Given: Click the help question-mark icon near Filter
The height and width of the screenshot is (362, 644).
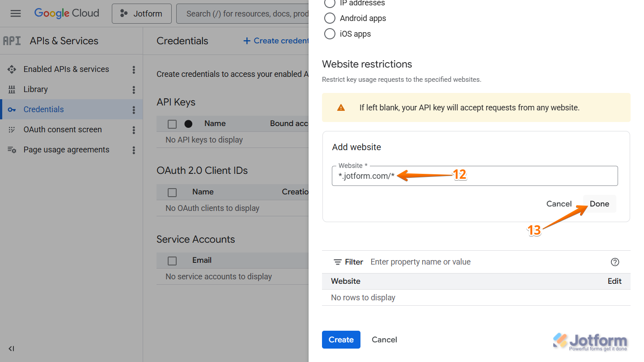Looking at the screenshot, I should click(615, 262).
